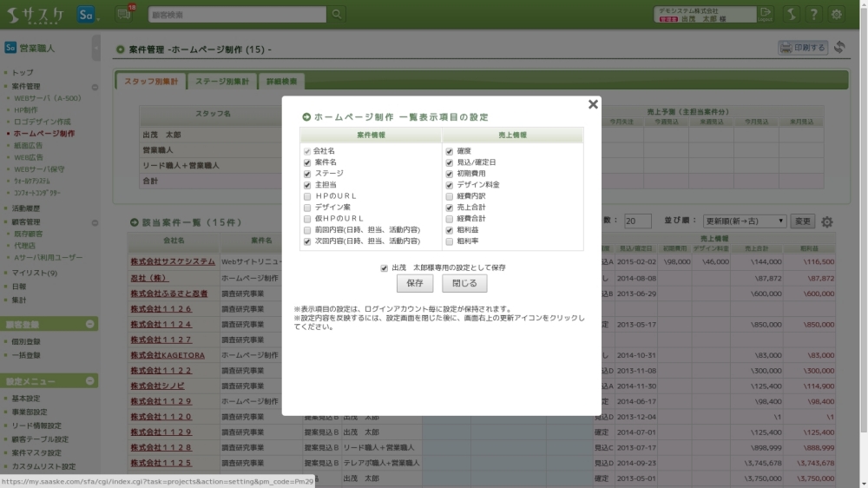
Task: Click the search magnifier icon in header
Action: (x=337, y=14)
